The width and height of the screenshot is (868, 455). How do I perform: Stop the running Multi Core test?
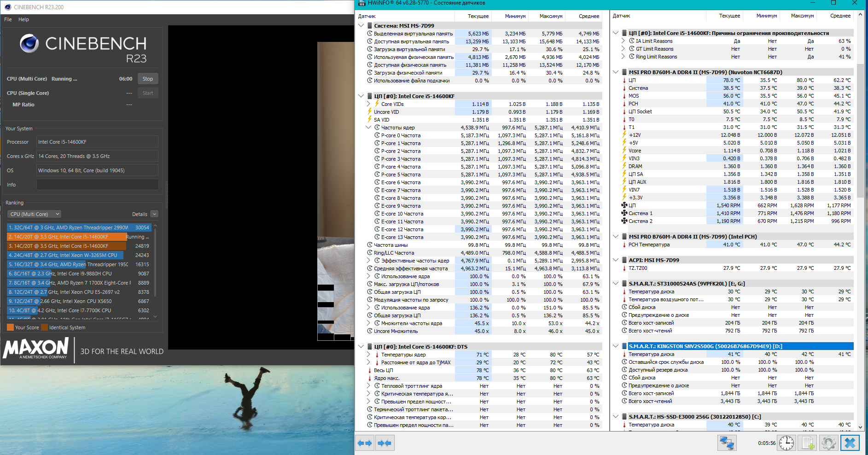(148, 79)
